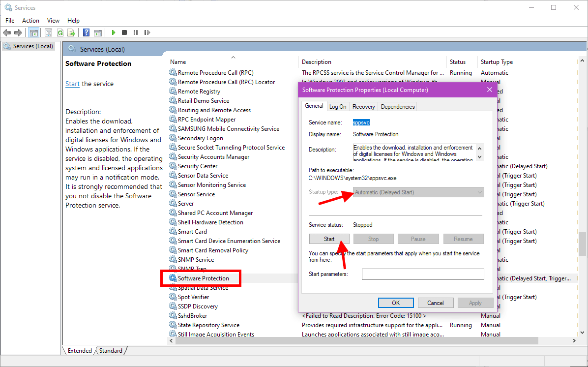Click inside the Start parameters field

(422, 274)
